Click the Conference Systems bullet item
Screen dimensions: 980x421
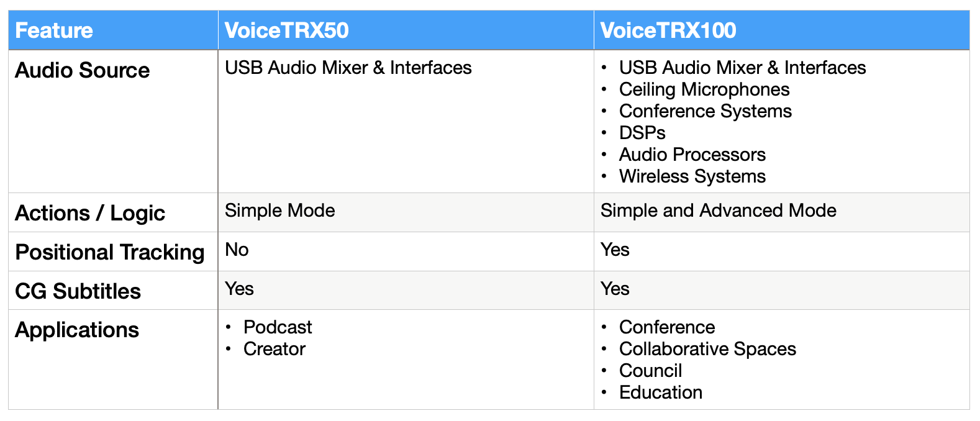coord(705,111)
